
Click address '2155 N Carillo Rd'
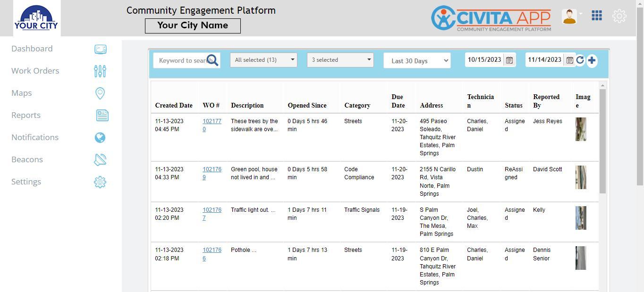tap(438, 182)
